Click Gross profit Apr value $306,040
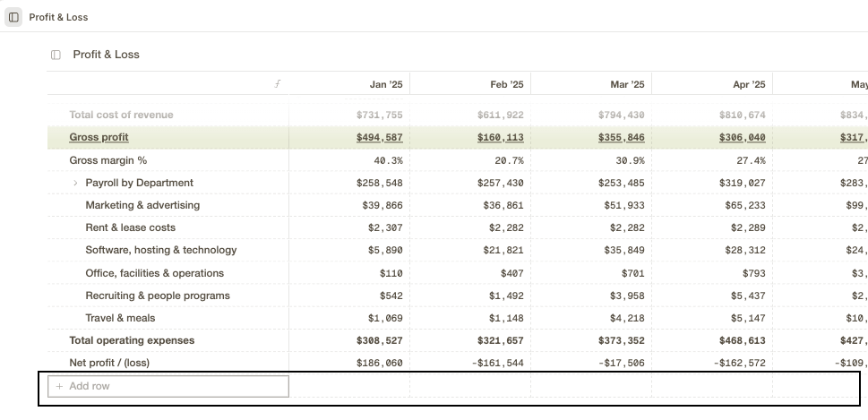 (x=743, y=137)
